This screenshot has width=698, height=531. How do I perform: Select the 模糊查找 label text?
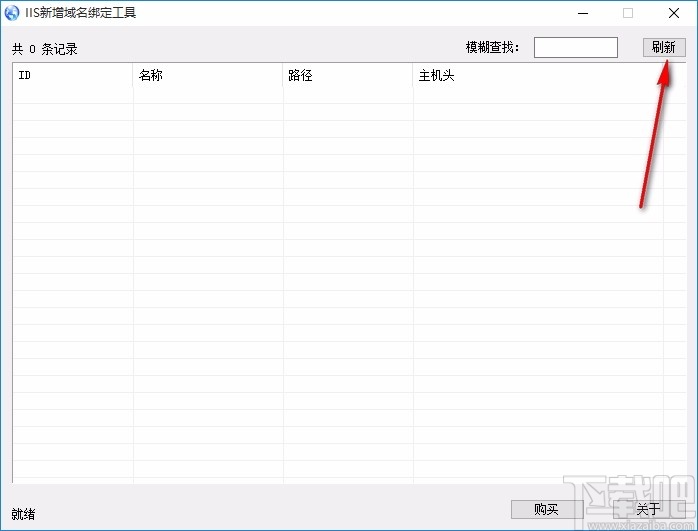pos(492,47)
